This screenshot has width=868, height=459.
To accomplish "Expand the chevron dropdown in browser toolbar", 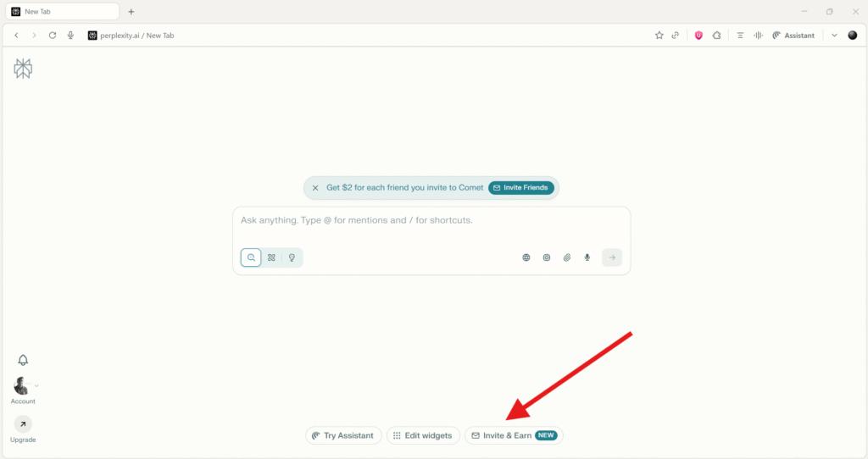I will tap(834, 36).
